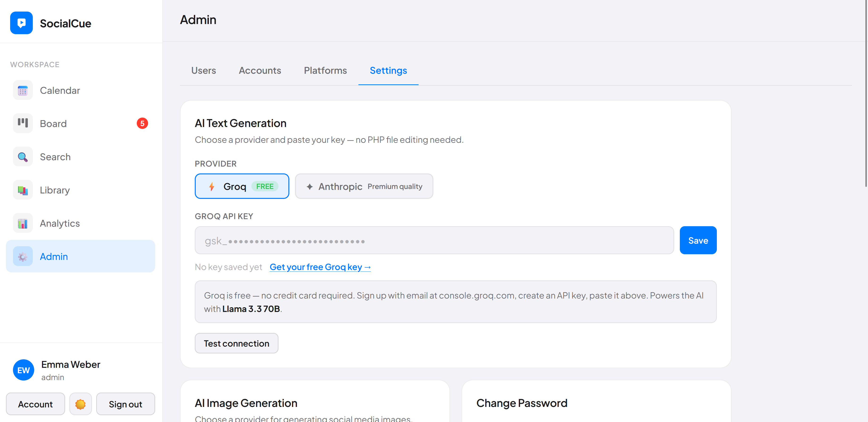Click Emma Weber's EW avatar
This screenshot has width=868, height=422.
[x=23, y=369]
